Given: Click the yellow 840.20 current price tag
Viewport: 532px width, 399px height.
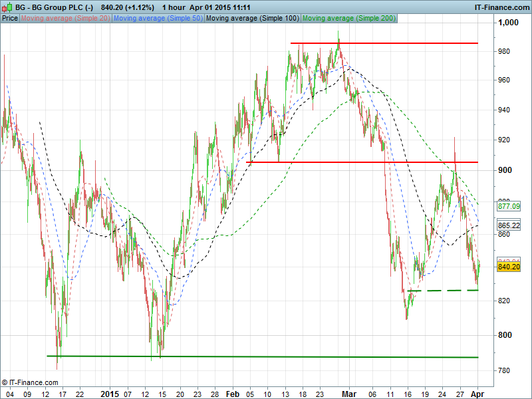Looking at the screenshot, I should (509, 267).
